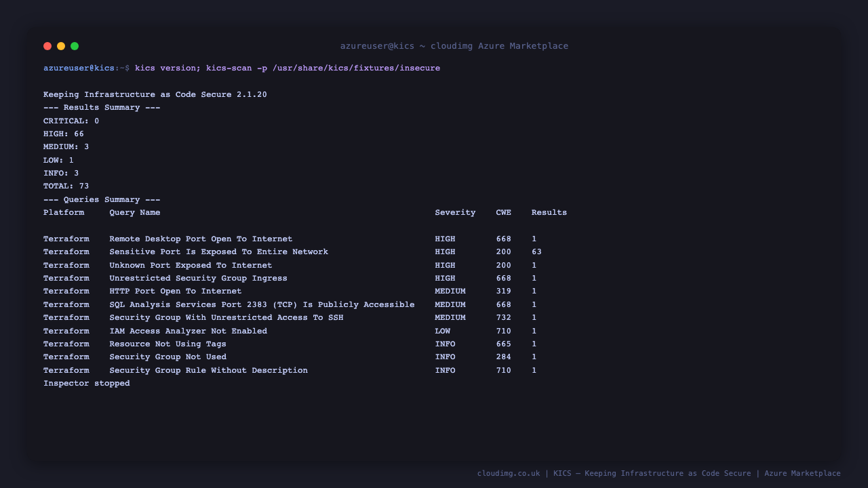This screenshot has height=488, width=868.
Task: Click the 'Inspector stopped' line
Action: pos(86,384)
